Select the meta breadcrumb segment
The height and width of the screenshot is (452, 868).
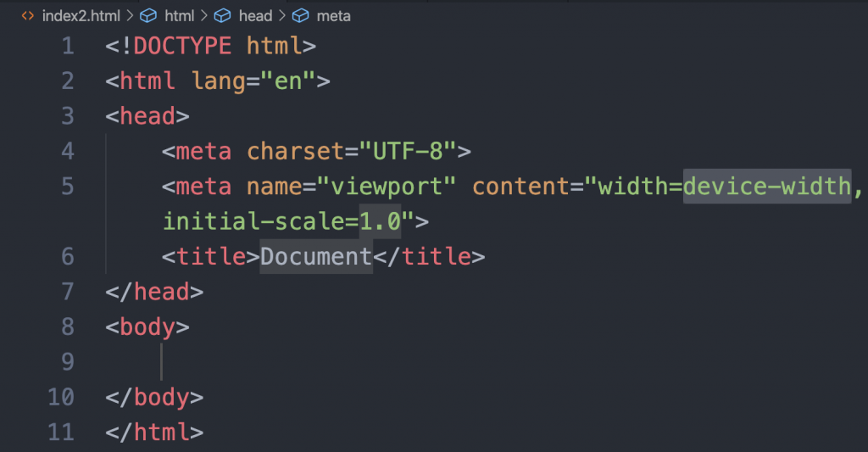[x=333, y=15]
